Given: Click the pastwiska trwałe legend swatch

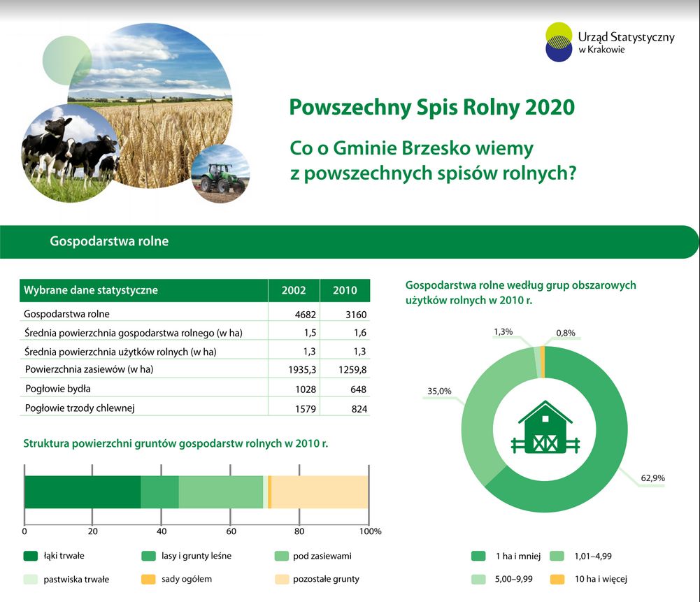Looking at the screenshot, I should 31,579.
